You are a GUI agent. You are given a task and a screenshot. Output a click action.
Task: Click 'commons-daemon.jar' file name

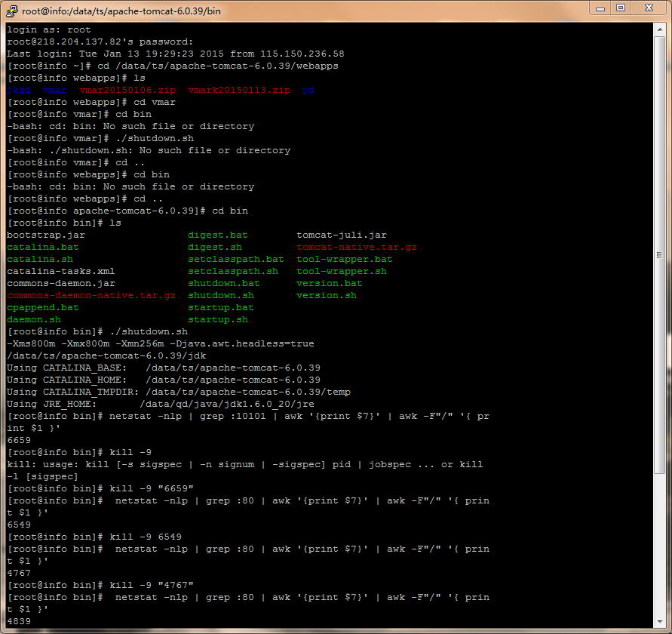point(61,283)
